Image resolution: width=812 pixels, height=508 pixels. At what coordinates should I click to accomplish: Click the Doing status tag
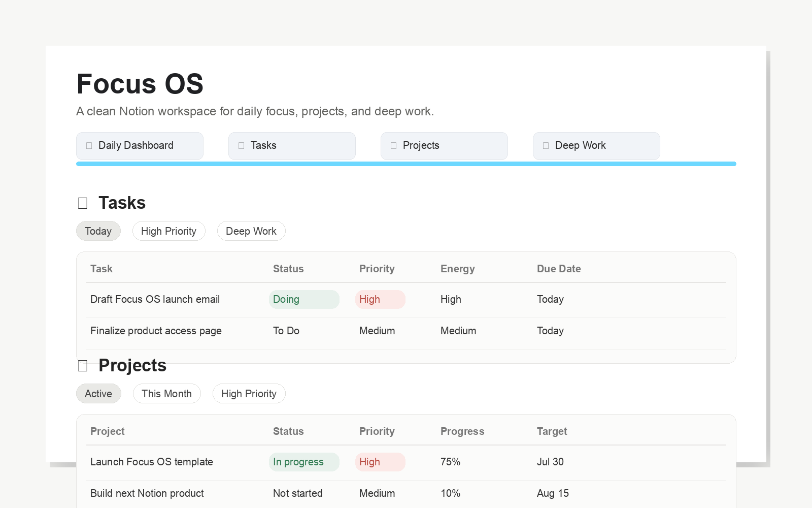tap(304, 299)
